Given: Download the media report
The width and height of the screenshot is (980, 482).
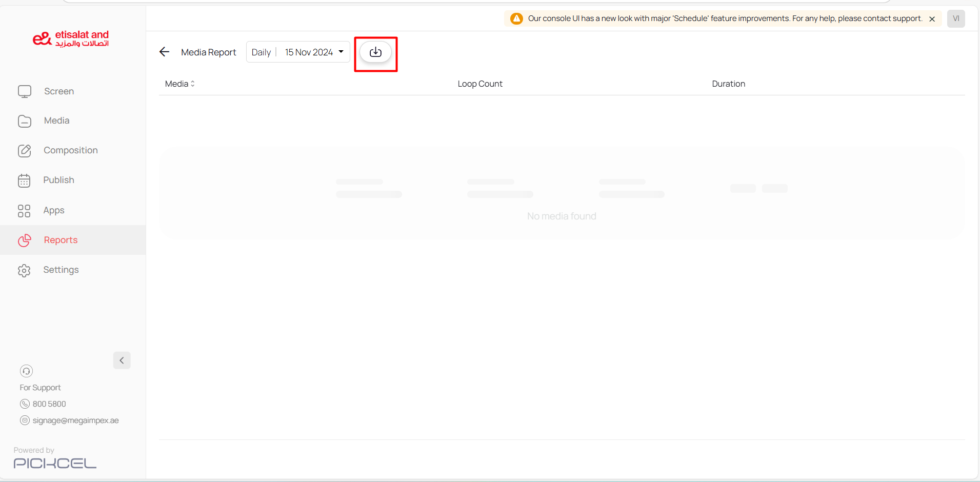Looking at the screenshot, I should tap(375, 52).
